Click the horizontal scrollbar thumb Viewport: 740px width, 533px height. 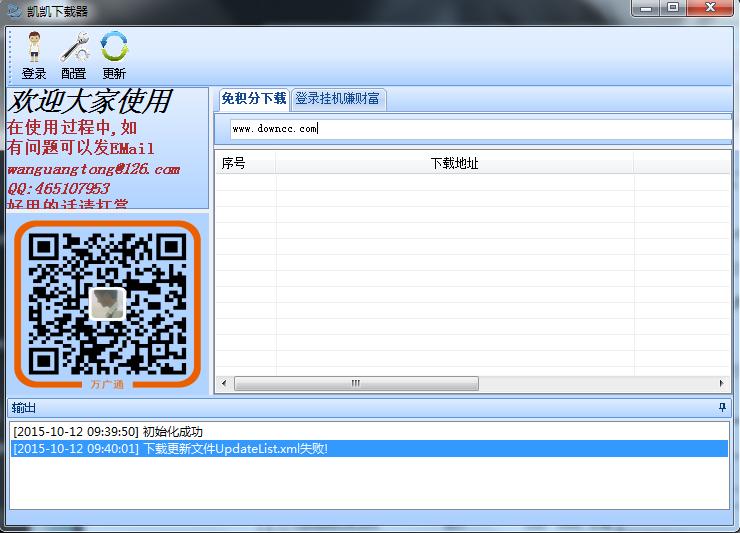[356, 383]
